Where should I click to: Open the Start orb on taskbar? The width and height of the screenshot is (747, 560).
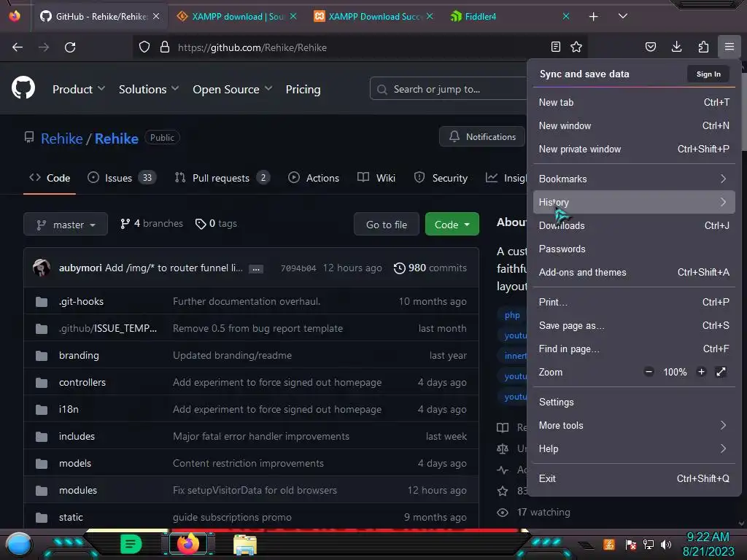[19, 545]
